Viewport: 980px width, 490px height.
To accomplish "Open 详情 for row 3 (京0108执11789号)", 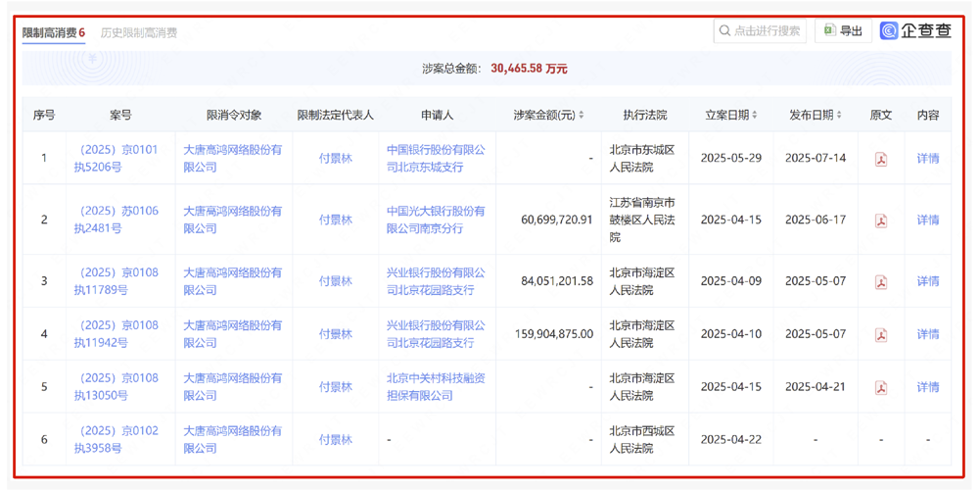I will pyautogui.click(x=927, y=281).
